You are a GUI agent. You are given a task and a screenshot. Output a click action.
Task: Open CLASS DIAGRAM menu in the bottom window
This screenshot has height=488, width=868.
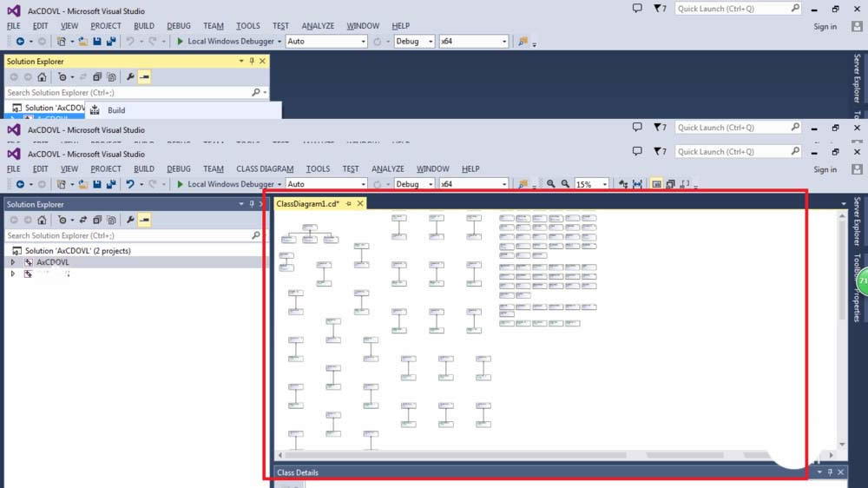click(265, 169)
